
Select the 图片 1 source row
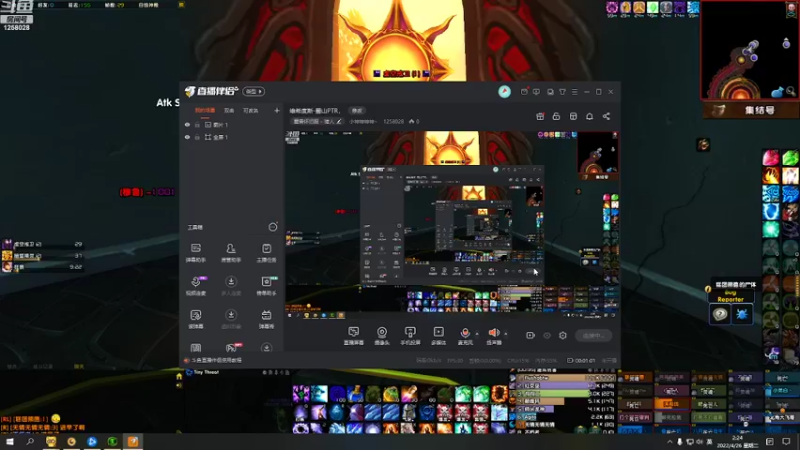(x=231, y=124)
